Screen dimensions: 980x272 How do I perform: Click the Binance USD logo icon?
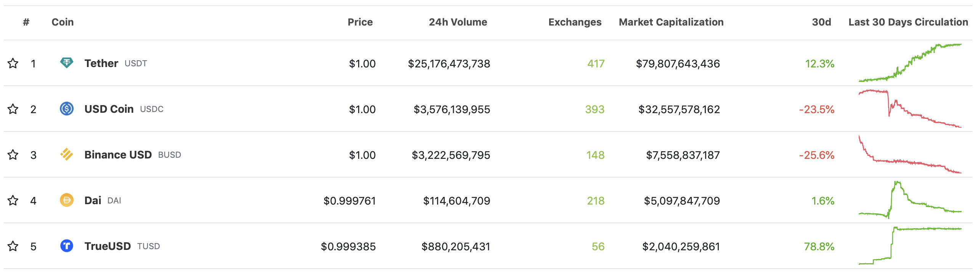point(67,154)
